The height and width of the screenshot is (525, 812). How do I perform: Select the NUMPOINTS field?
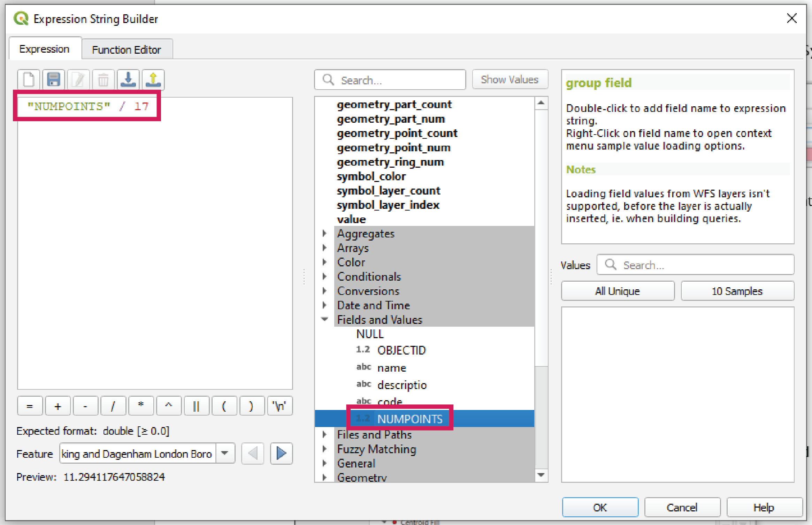(x=409, y=419)
